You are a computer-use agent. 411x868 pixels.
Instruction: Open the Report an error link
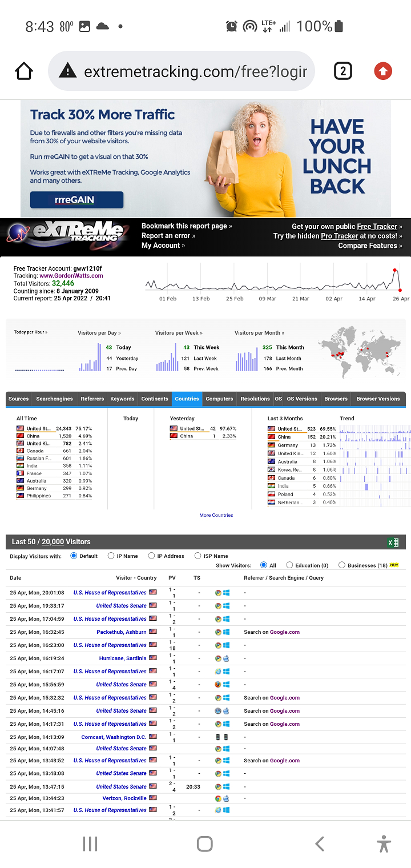(168, 236)
